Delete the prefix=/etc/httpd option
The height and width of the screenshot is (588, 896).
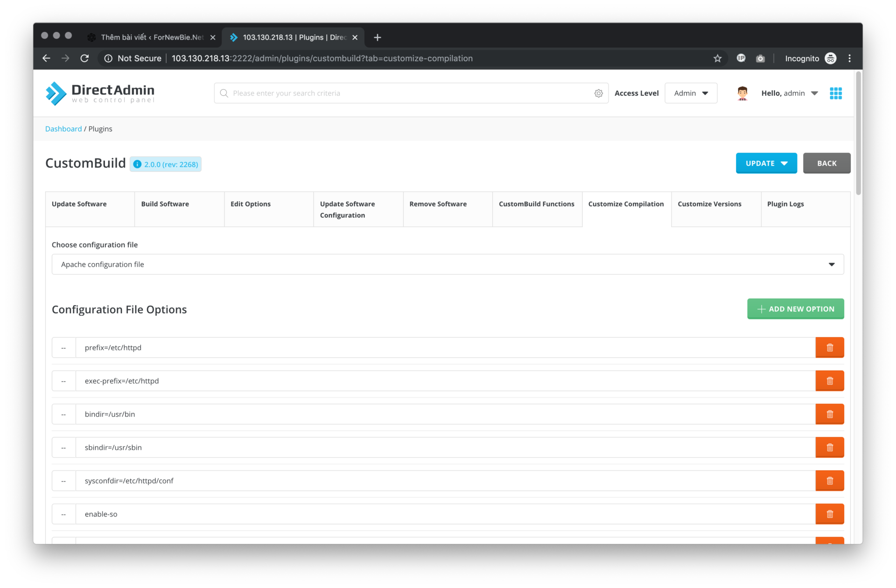click(830, 348)
